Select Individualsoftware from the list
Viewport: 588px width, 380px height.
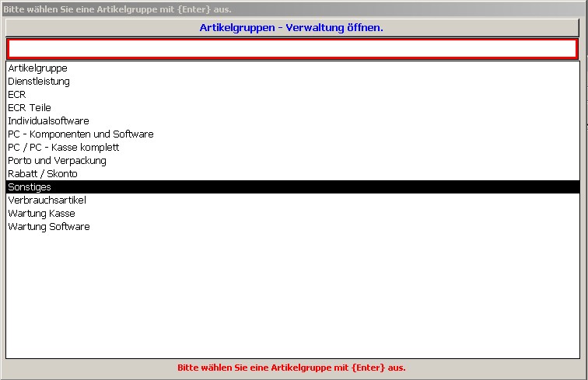[x=48, y=121]
